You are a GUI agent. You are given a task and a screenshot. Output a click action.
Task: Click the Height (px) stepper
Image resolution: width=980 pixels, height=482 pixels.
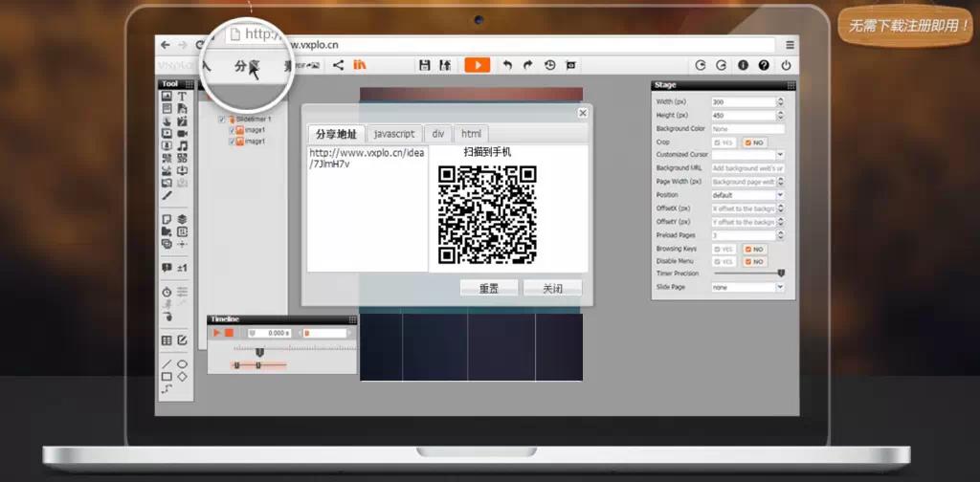(x=780, y=116)
